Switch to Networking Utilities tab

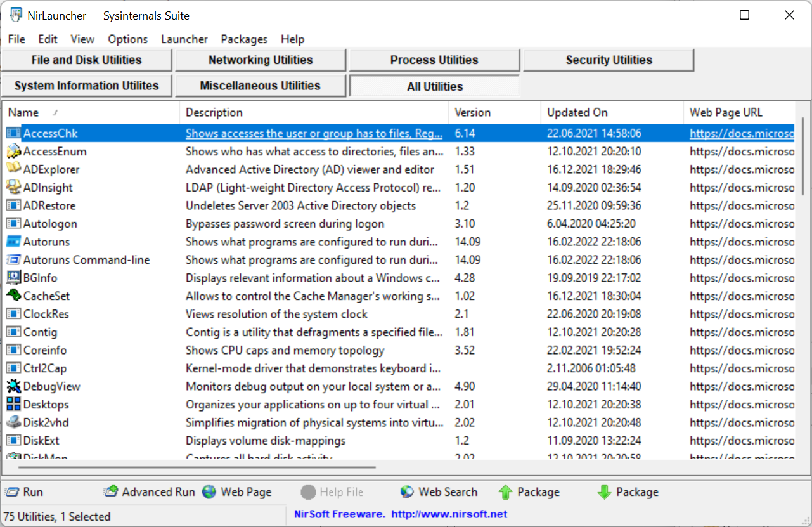[x=261, y=60]
